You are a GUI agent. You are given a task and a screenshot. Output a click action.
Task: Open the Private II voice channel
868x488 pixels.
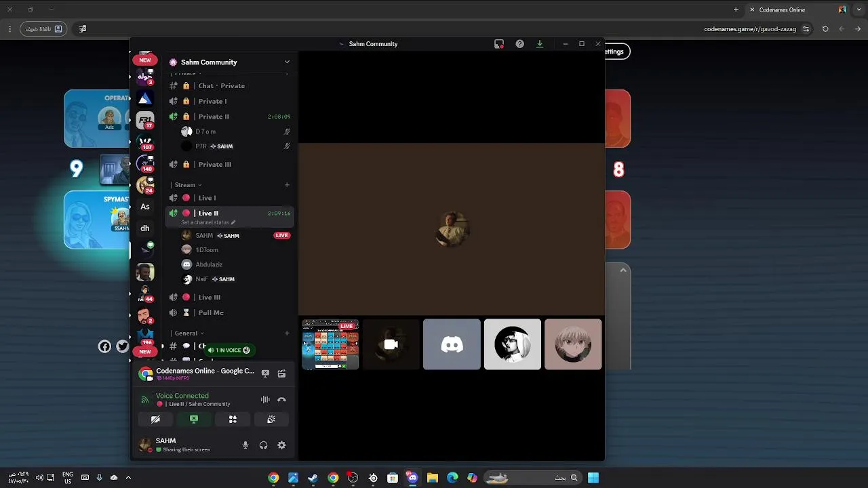pyautogui.click(x=231, y=117)
